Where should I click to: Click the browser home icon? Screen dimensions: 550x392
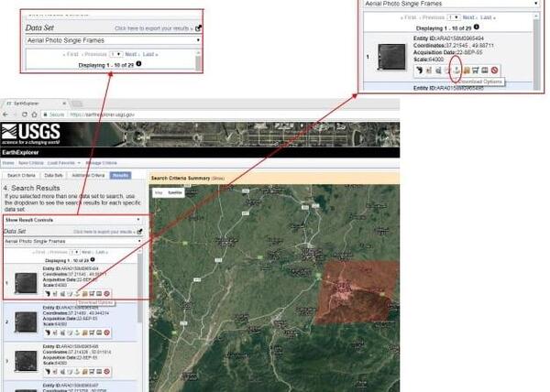pyautogui.click(x=34, y=114)
